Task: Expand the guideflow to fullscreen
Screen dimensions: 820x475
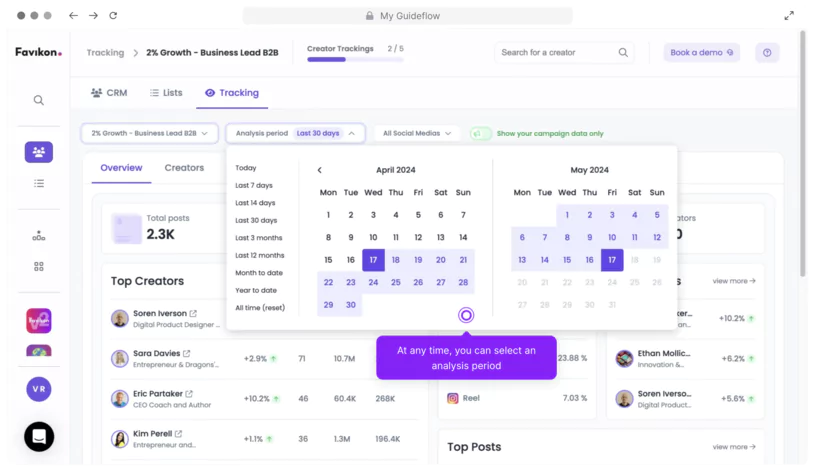Action: pyautogui.click(x=789, y=16)
